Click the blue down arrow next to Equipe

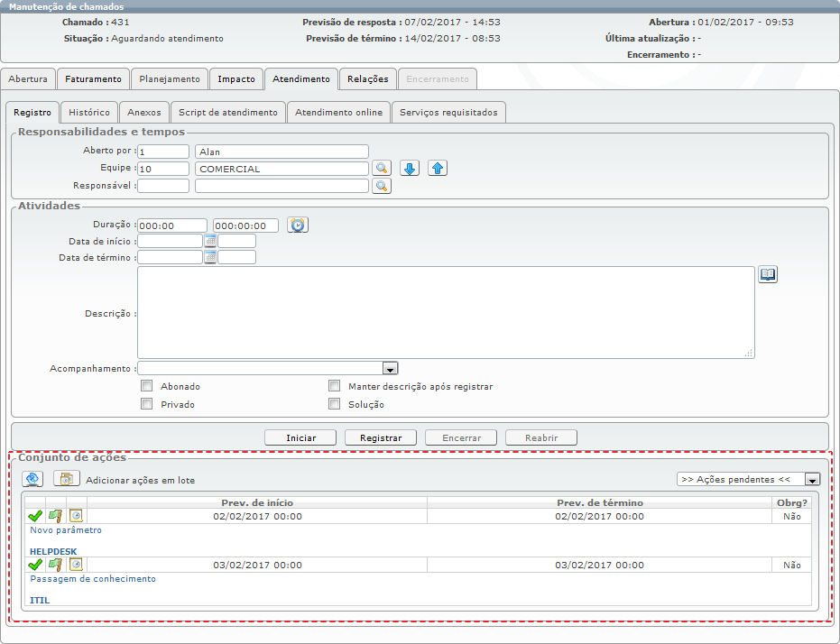coord(410,168)
